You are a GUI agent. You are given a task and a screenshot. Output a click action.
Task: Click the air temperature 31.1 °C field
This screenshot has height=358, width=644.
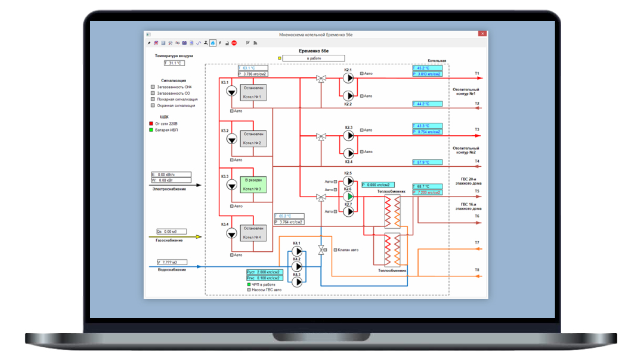[x=174, y=63]
